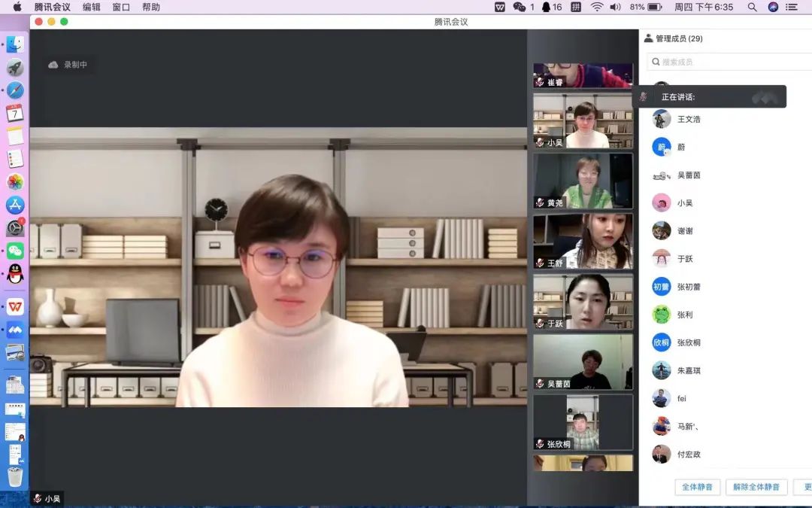Select member name 王文浩 in list
This screenshot has width=812, height=508.
pyautogui.click(x=689, y=119)
